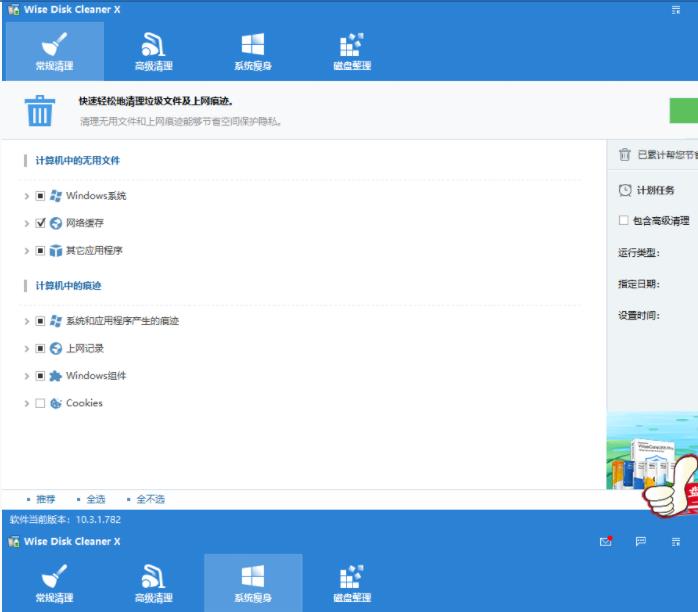Click the 其它应用程序 row label
Image resolution: width=698 pixels, height=612 pixels.
[94, 251]
